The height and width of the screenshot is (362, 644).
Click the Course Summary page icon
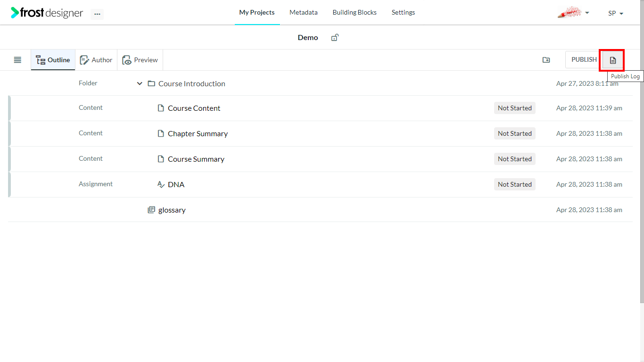161,159
